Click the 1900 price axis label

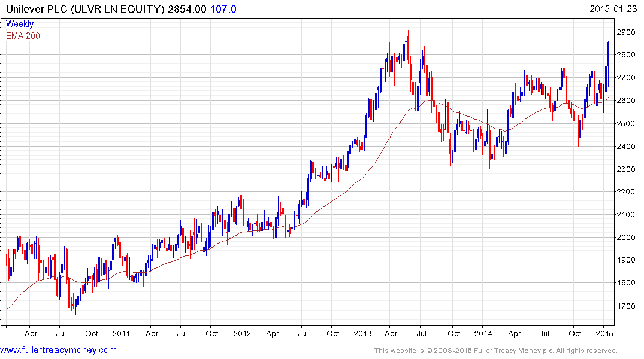[626, 260]
